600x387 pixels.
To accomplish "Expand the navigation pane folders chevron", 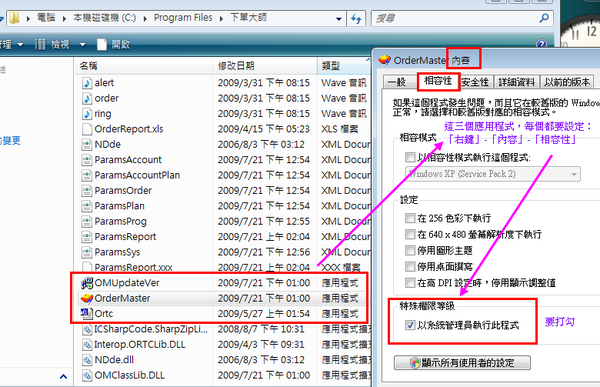I will click(x=64, y=377).
